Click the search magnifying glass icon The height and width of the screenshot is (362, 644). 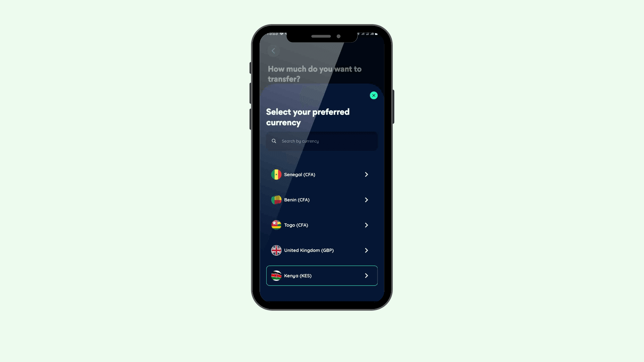(x=274, y=140)
